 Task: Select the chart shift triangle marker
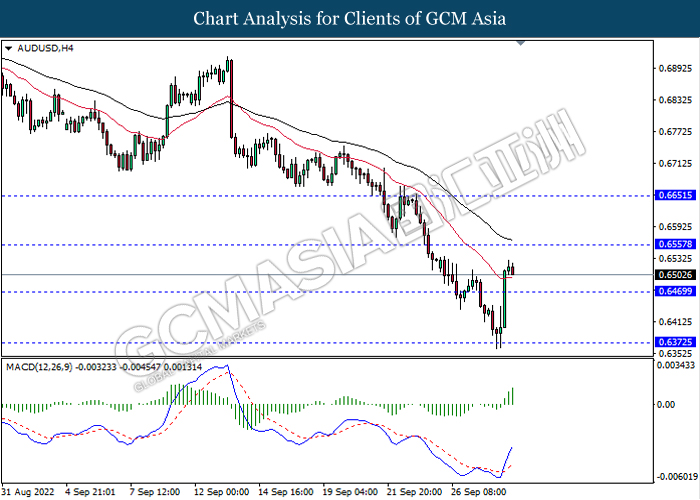(x=521, y=43)
